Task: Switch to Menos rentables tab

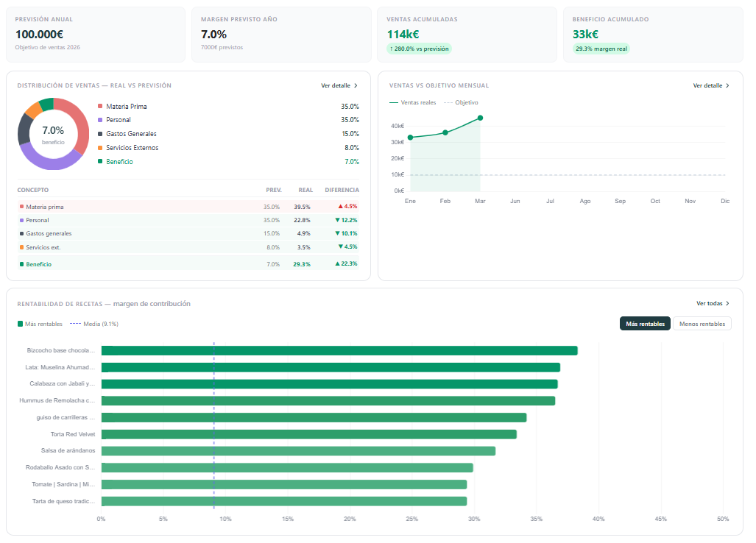Action: pos(702,324)
